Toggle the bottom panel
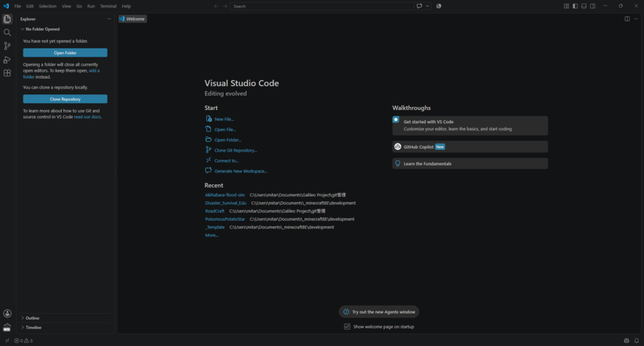This screenshot has width=644, height=346. click(584, 6)
